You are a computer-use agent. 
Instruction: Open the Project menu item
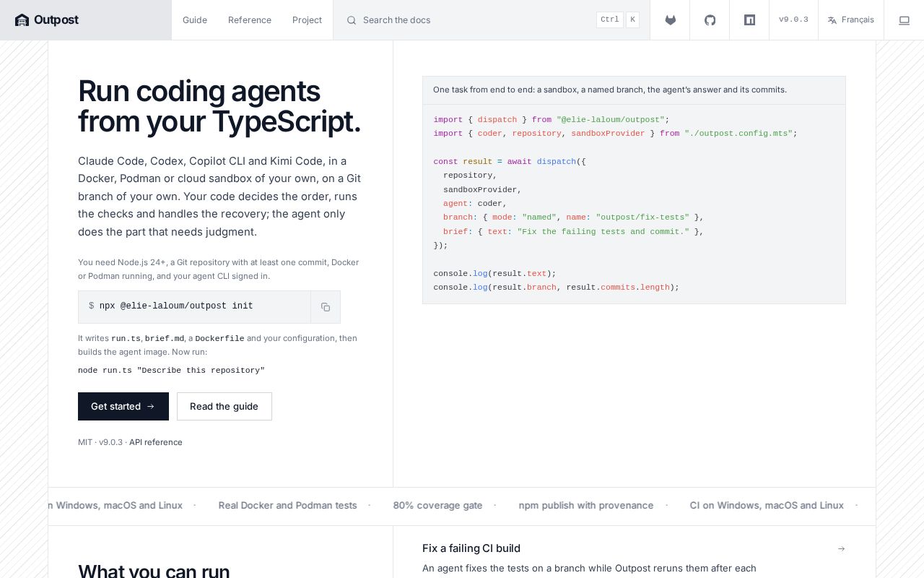point(307,20)
